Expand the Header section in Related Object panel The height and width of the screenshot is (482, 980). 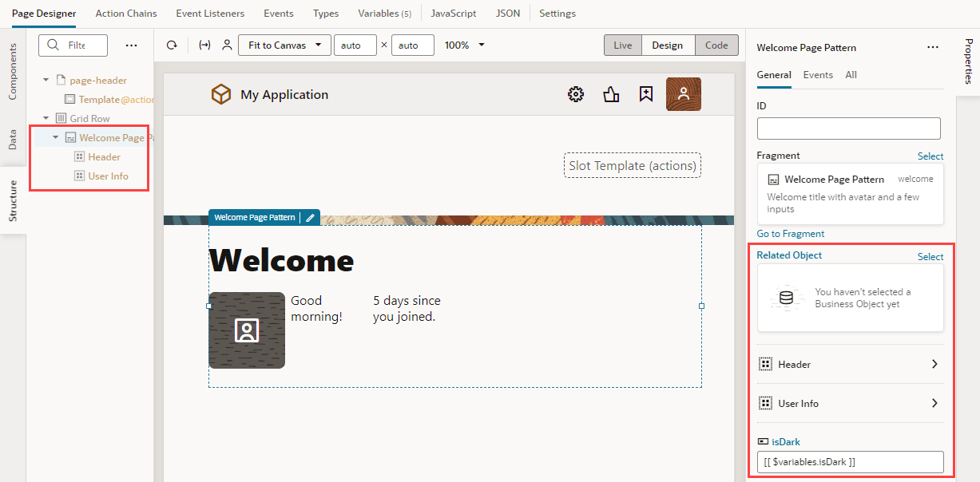click(934, 364)
